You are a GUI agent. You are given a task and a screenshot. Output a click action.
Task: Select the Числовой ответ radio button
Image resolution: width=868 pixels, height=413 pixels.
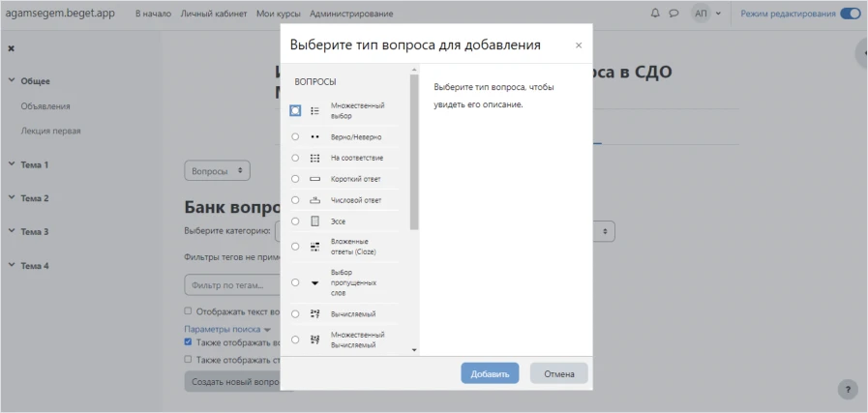tap(295, 200)
